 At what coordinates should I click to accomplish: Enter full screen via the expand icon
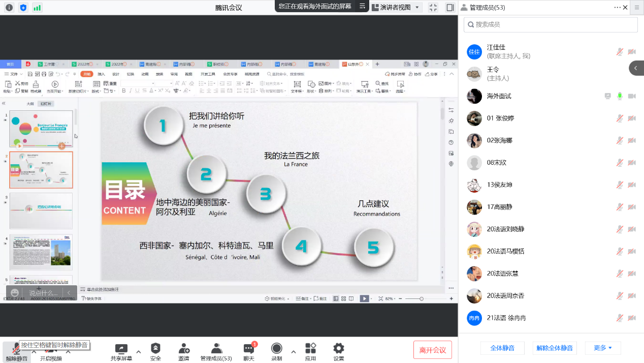pos(433,8)
